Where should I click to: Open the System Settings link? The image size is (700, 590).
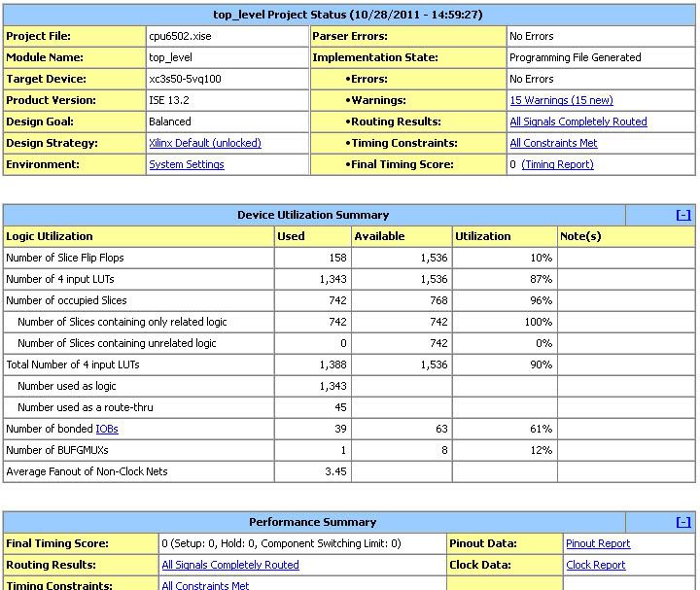pos(186,164)
